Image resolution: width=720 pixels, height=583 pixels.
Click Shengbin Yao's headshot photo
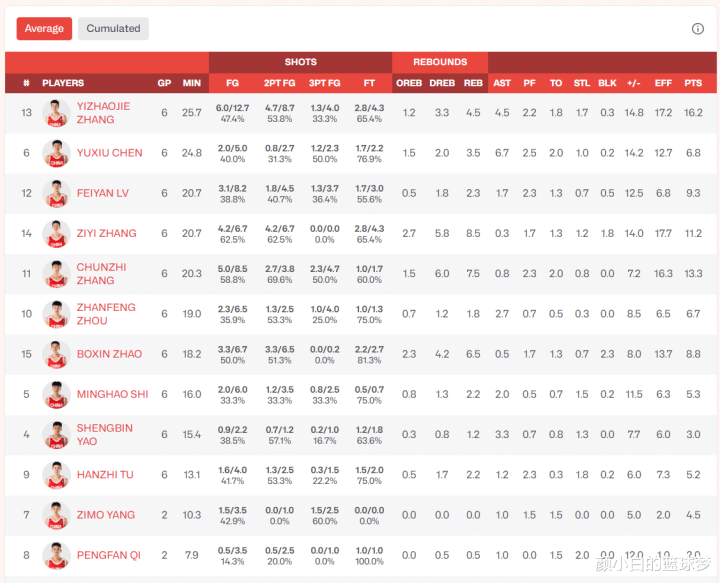(x=56, y=435)
